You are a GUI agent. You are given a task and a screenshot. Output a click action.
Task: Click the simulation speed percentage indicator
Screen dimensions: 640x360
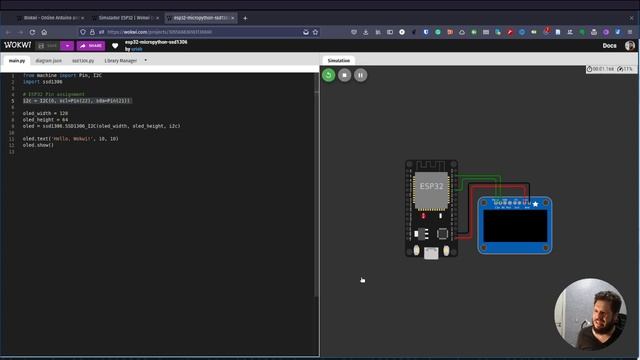pyautogui.click(x=625, y=69)
